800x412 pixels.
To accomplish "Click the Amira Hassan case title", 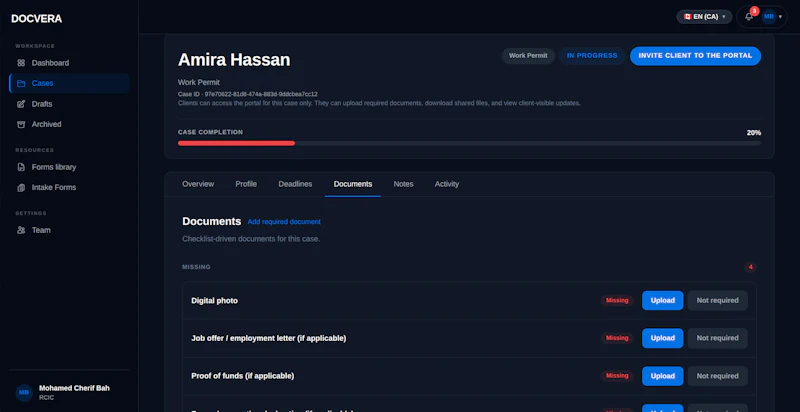I will point(234,60).
